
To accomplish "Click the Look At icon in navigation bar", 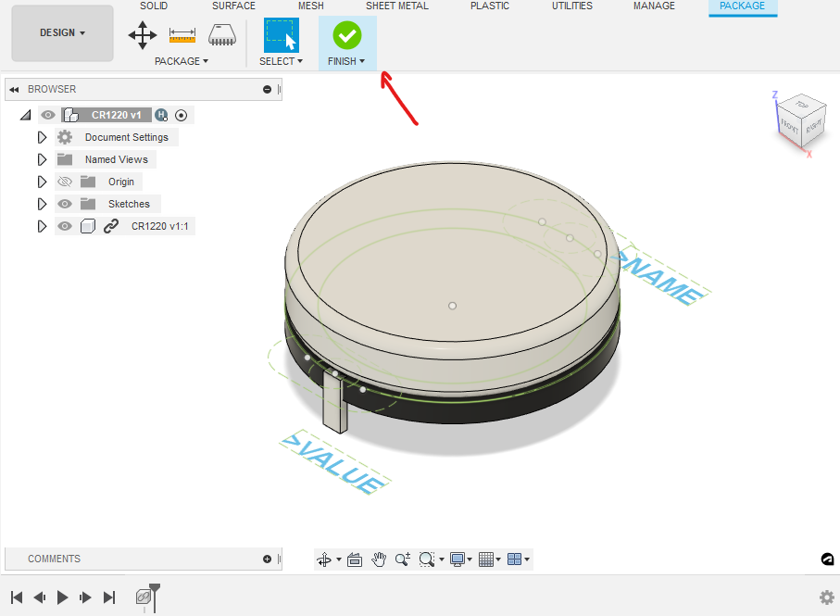I will pyautogui.click(x=355, y=559).
